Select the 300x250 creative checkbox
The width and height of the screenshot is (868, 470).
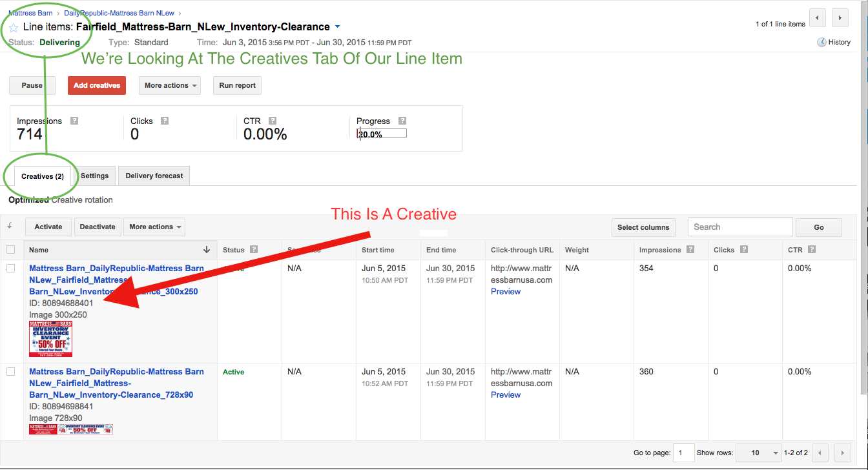pyautogui.click(x=11, y=269)
